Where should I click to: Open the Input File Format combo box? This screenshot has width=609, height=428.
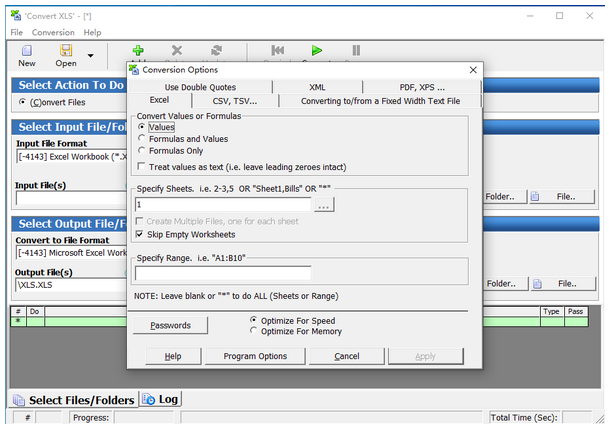(72, 157)
